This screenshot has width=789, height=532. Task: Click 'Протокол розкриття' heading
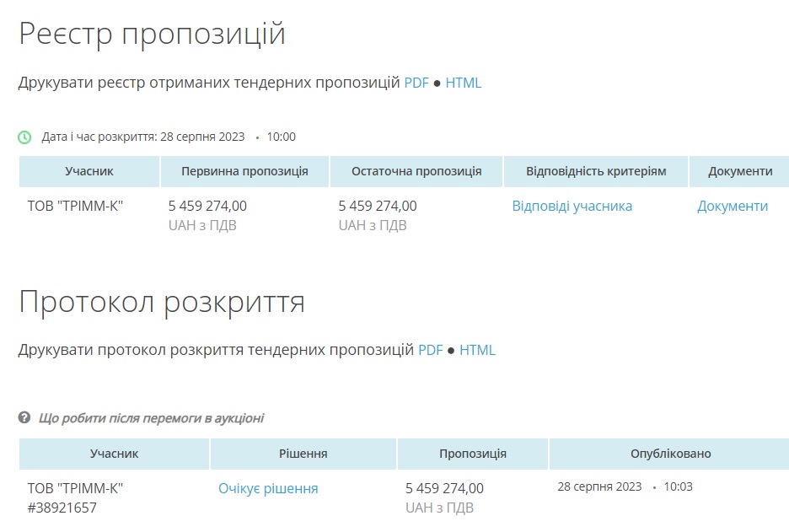click(162, 302)
